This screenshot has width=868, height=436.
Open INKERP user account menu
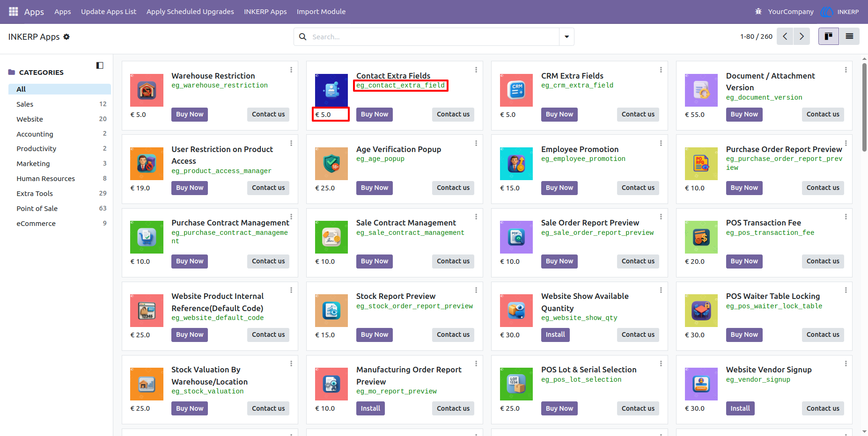(x=841, y=12)
